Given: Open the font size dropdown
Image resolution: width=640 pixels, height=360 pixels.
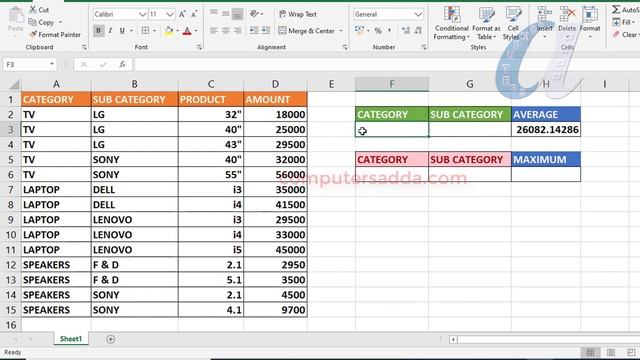Looking at the screenshot, I should tap(170, 14).
